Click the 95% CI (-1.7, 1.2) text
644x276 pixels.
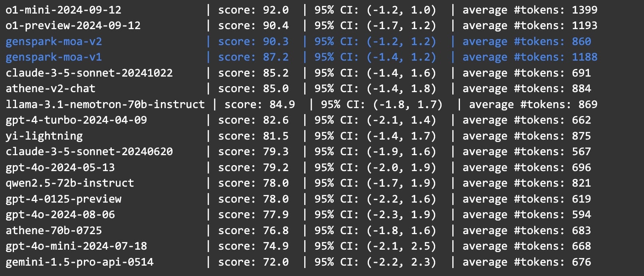point(375,26)
